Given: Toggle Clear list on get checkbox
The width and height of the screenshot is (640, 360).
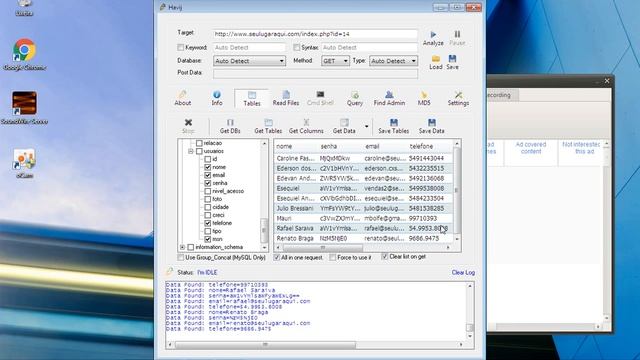Looking at the screenshot, I should [x=384, y=257].
